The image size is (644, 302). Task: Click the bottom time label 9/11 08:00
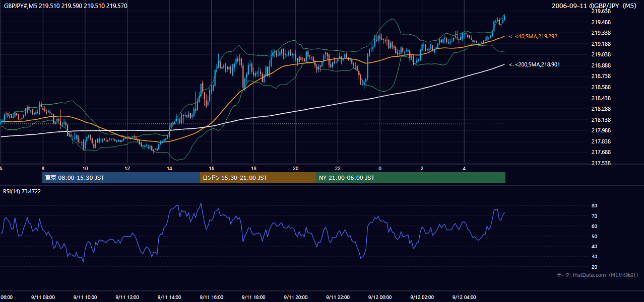pyautogui.click(x=43, y=297)
